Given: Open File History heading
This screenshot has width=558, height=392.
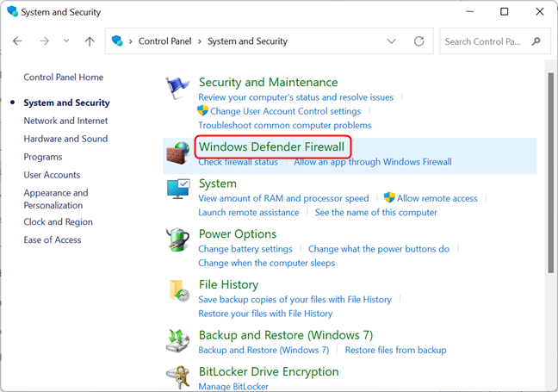Looking at the screenshot, I should click(228, 284).
